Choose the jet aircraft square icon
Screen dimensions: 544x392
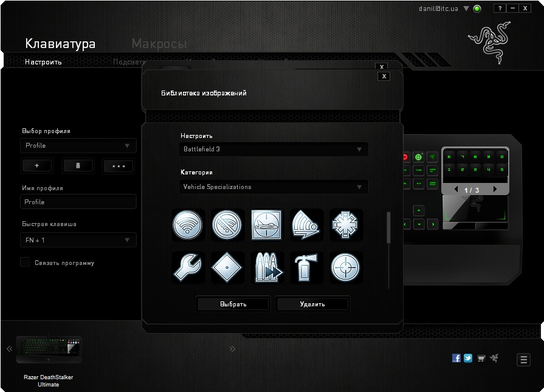266,225
